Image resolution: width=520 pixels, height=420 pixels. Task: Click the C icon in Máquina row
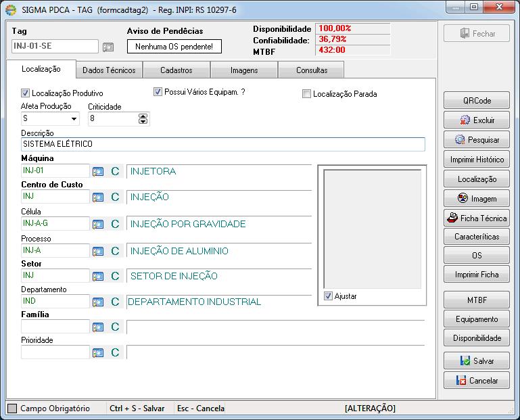(x=115, y=172)
